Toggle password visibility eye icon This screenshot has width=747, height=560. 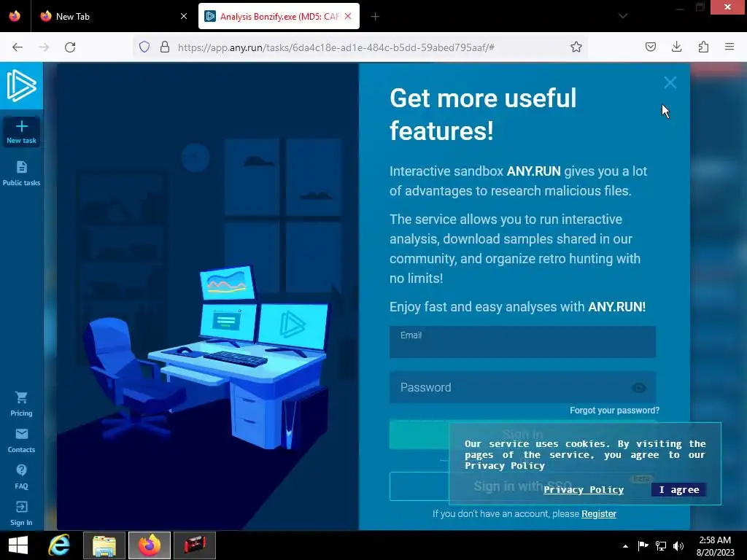click(639, 388)
